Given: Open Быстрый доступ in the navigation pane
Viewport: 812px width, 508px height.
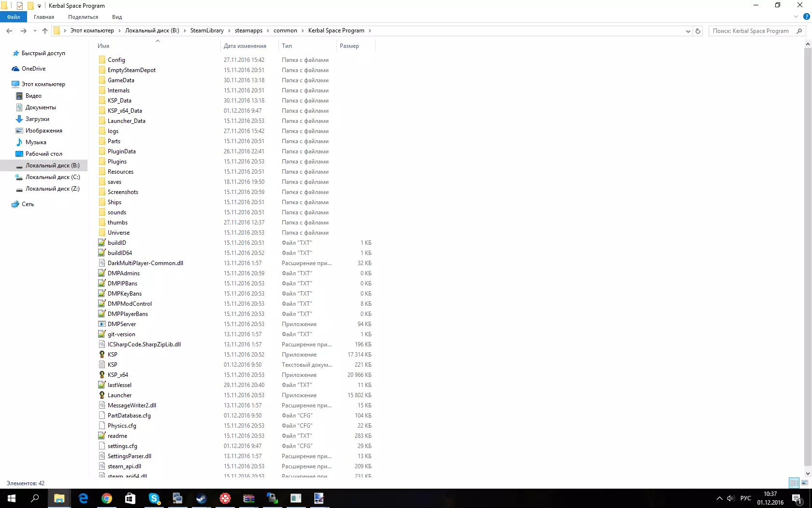Looking at the screenshot, I should coord(43,53).
